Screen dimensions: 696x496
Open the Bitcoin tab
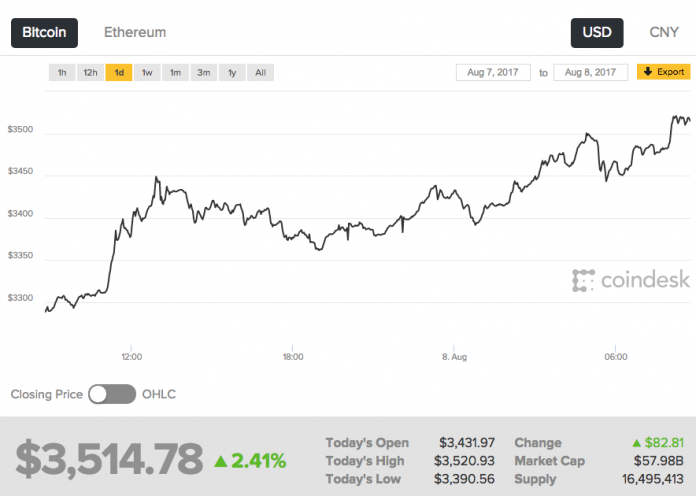[44, 32]
